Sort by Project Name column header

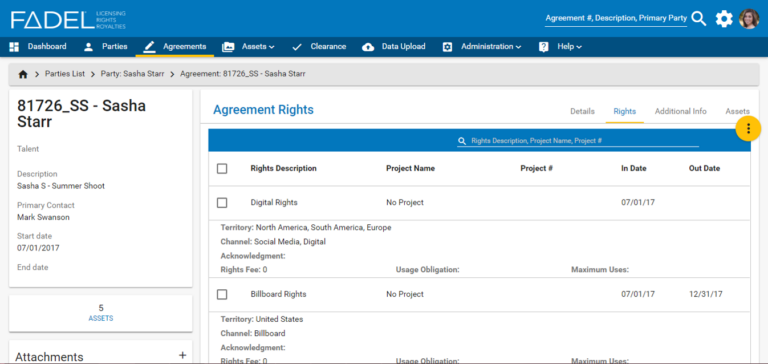(x=410, y=169)
